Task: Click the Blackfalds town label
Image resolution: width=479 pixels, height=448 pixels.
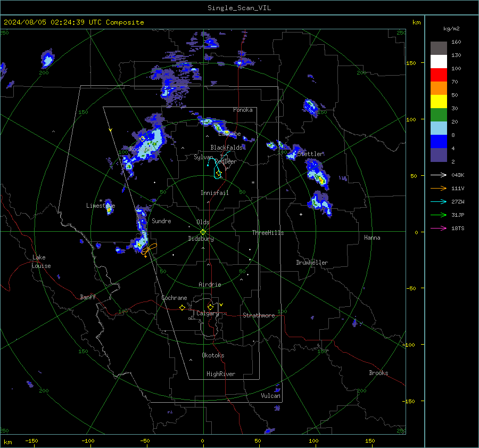Action: point(226,148)
